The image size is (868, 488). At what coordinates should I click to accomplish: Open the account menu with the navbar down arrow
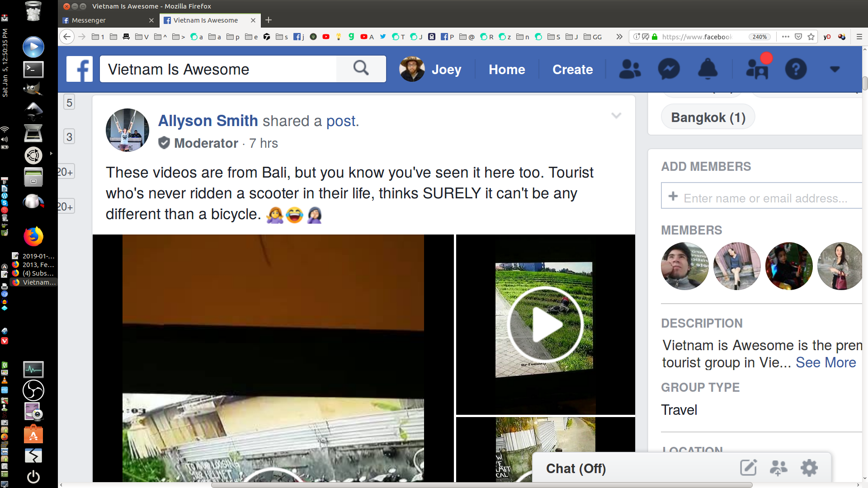pos(835,70)
